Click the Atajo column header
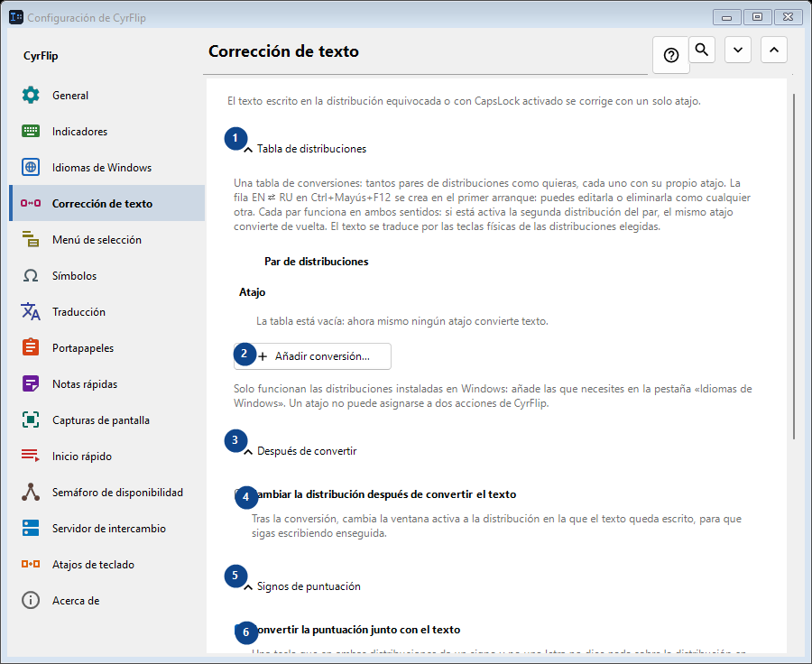812x664 pixels. [253, 292]
